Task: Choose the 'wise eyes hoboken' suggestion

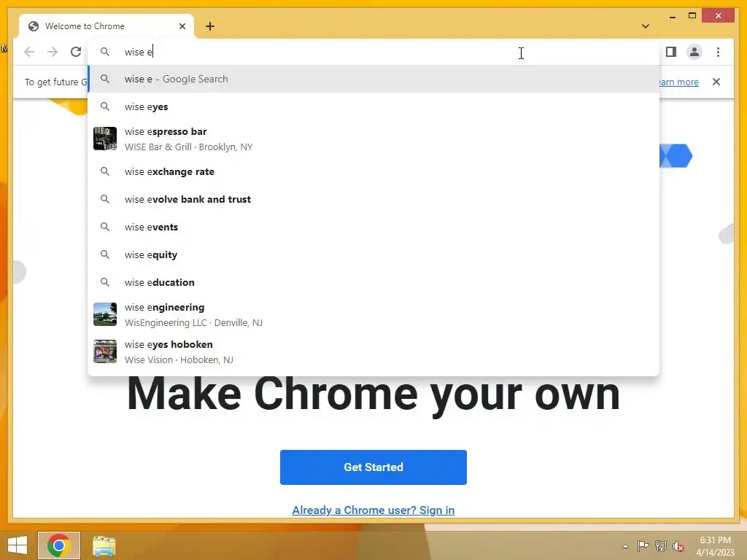Action: (373, 351)
